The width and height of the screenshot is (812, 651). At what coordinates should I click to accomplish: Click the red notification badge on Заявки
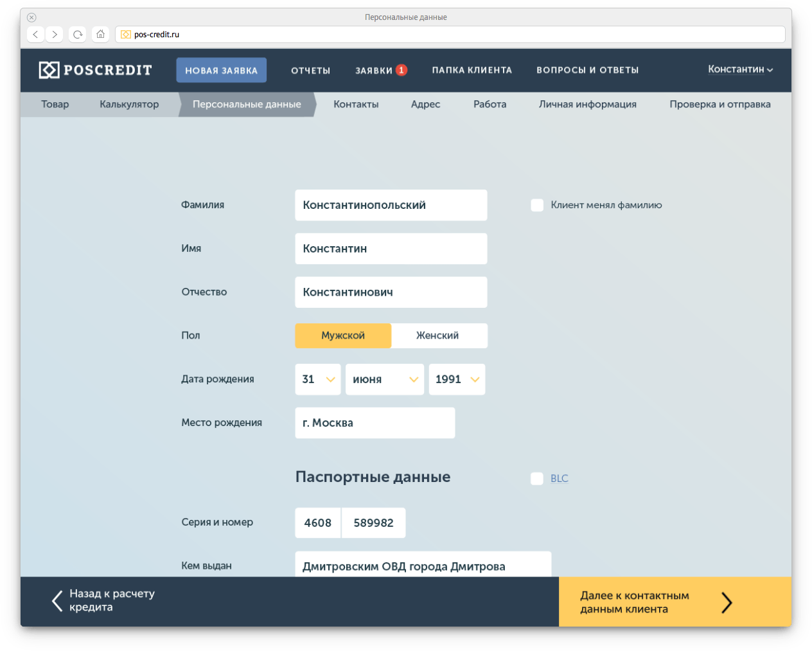coord(402,70)
